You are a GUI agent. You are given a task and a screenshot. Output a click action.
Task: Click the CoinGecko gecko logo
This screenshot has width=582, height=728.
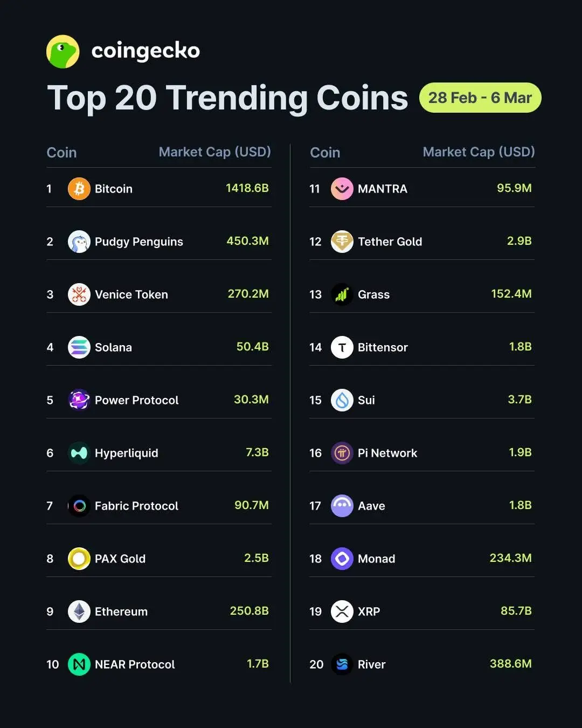click(63, 52)
